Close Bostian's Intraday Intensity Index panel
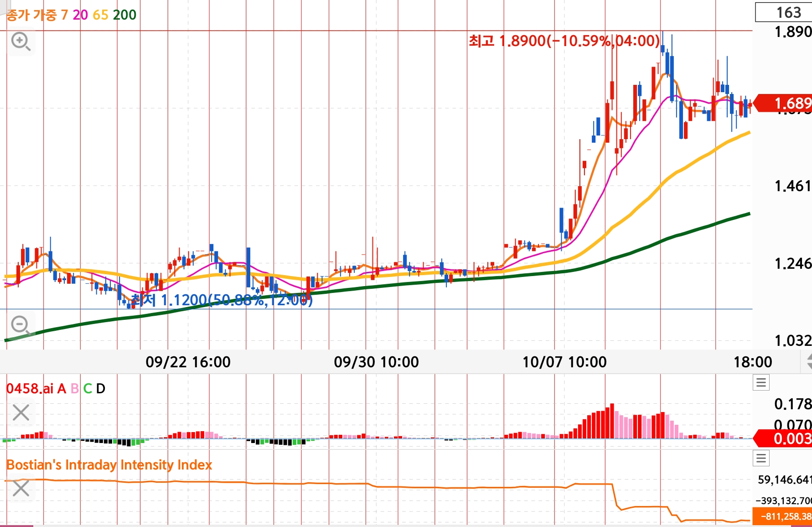Image resolution: width=812 pixels, height=527 pixels. point(21,488)
